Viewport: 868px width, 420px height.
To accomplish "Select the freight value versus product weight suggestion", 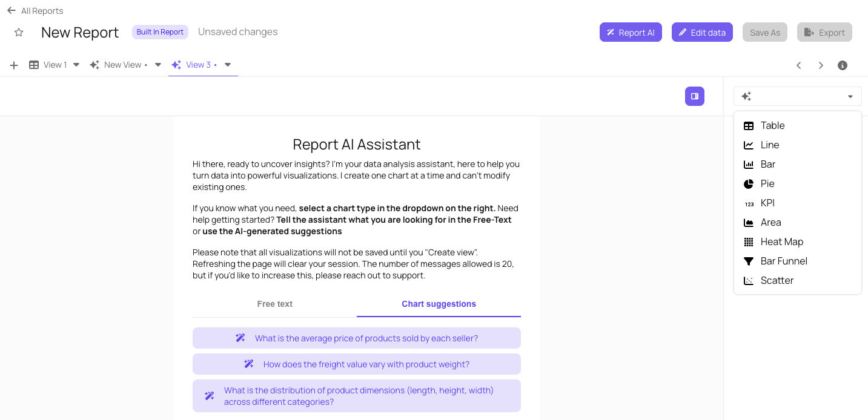I will (x=356, y=364).
